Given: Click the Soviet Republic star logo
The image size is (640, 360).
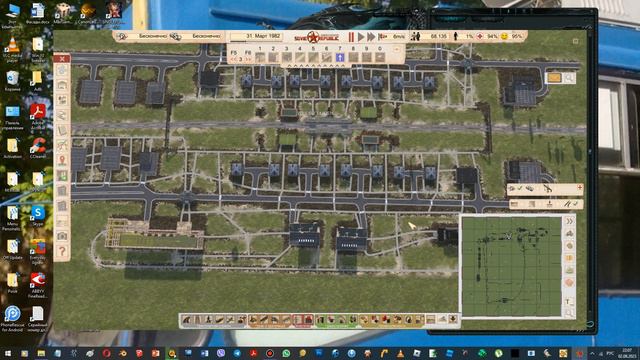Looking at the screenshot, I should pos(313,37).
